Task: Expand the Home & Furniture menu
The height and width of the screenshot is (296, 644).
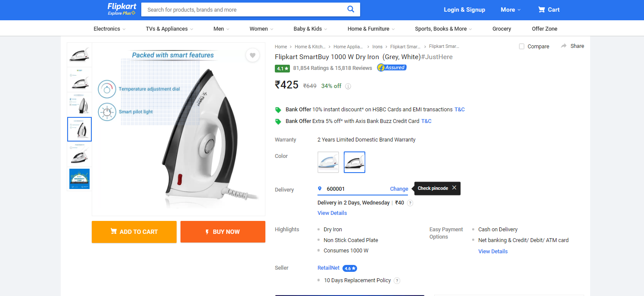Action: [371, 29]
